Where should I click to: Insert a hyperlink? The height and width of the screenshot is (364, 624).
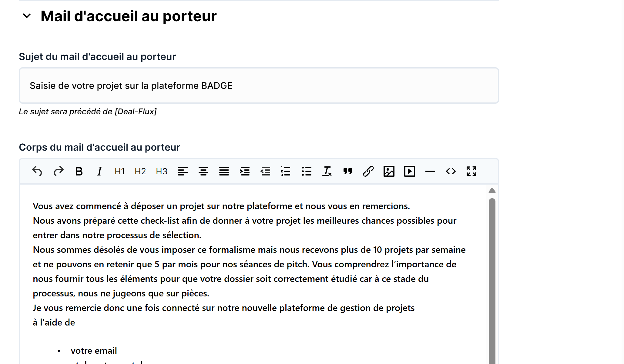(368, 171)
